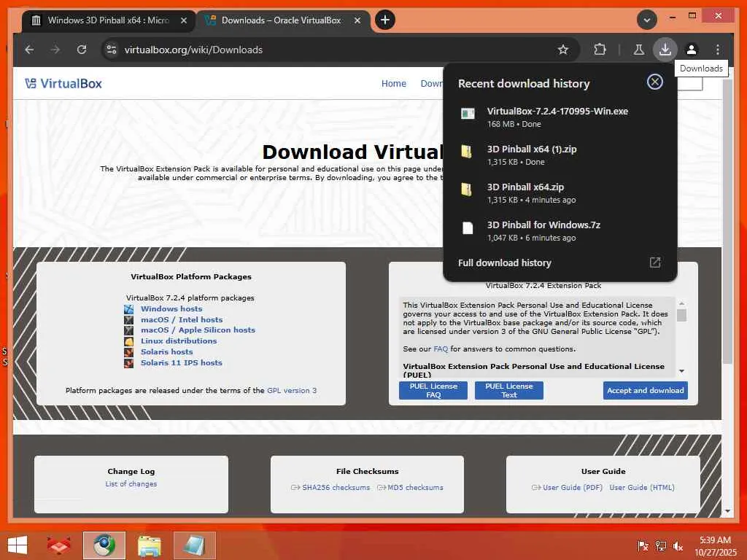The height and width of the screenshot is (560, 747).
Task: Close the Recent download history popup
Action: tap(654, 82)
